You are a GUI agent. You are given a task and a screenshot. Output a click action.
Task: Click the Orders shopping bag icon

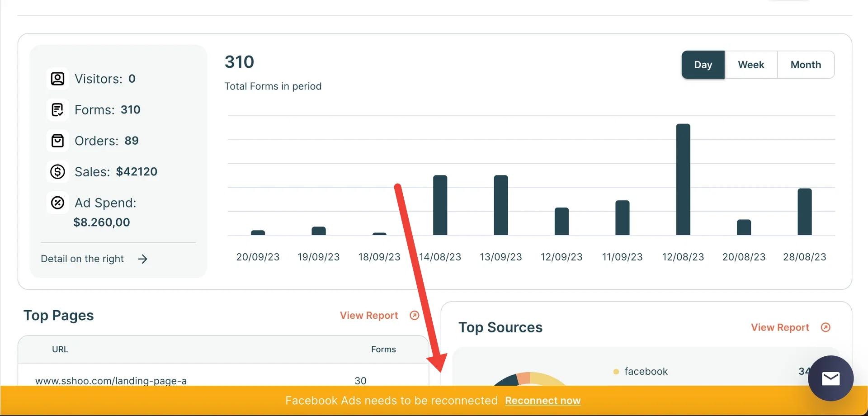(57, 141)
